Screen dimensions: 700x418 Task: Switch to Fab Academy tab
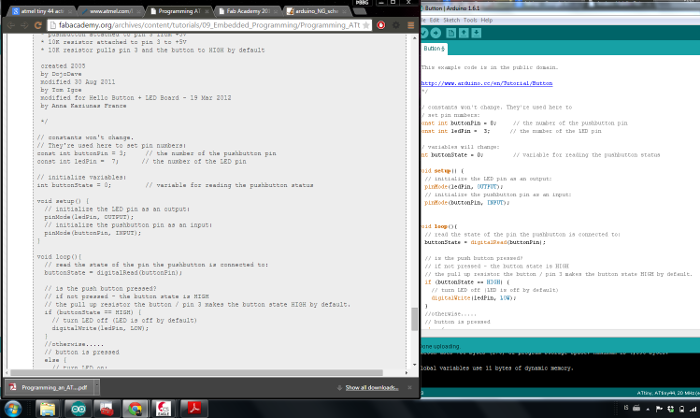point(246,11)
